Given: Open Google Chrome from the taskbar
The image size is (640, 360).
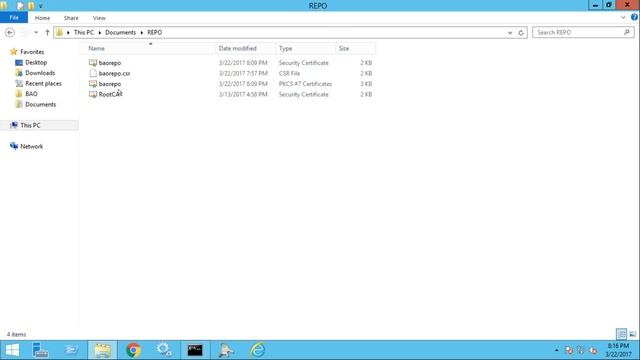Looking at the screenshot, I should pyautogui.click(x=133, y=350).
